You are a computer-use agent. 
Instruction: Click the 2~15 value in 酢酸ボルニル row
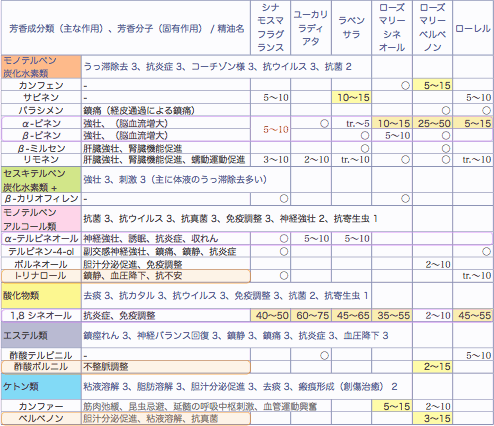click(x=432, y=367)
